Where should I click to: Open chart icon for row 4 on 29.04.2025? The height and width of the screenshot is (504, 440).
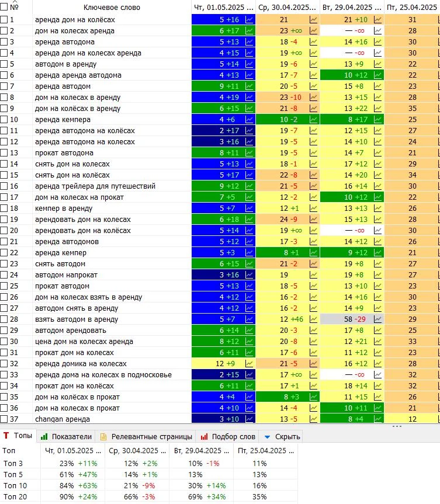377,53
